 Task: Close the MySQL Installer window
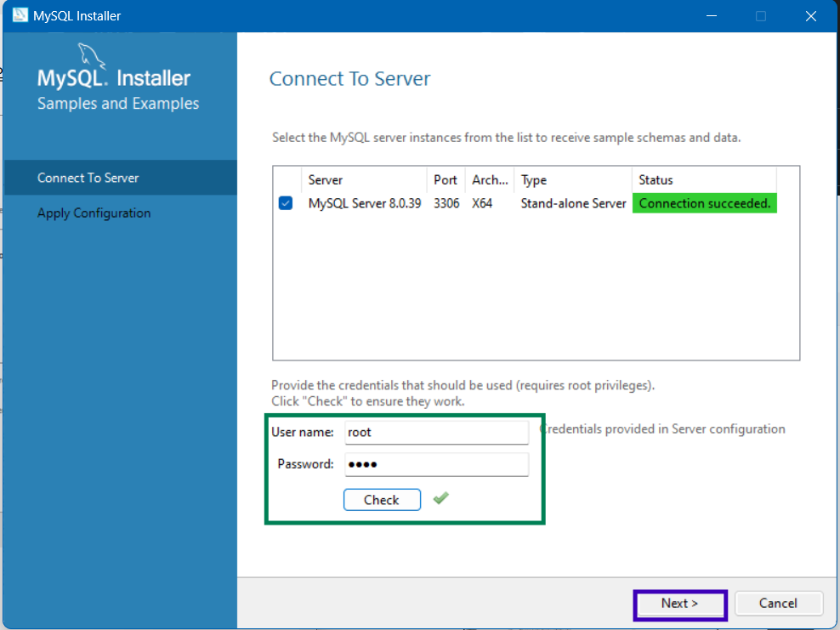[x=810, y=16]
